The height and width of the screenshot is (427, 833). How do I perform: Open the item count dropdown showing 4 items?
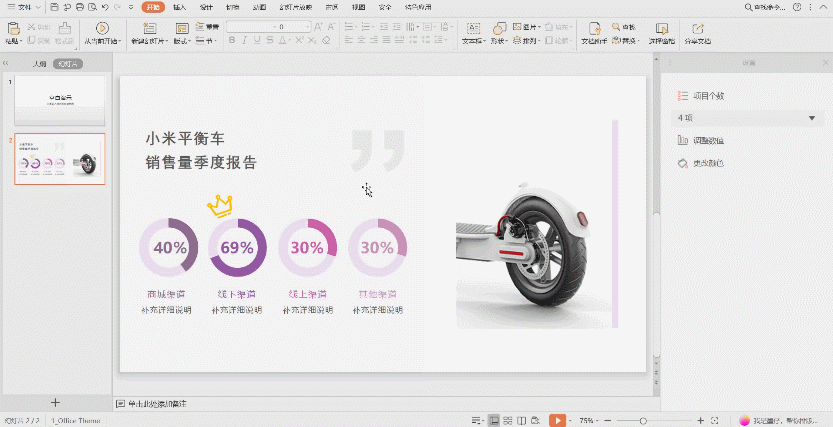(x=746, y=118)
